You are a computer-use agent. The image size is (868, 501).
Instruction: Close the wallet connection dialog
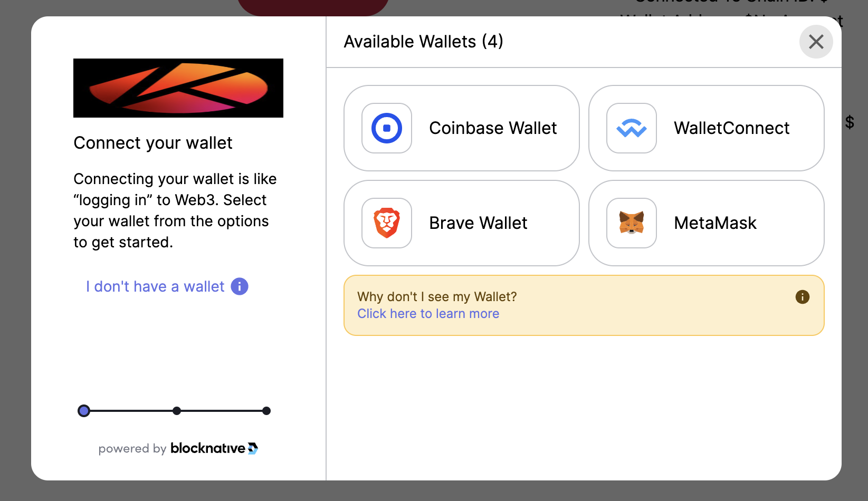coord(816,42)
